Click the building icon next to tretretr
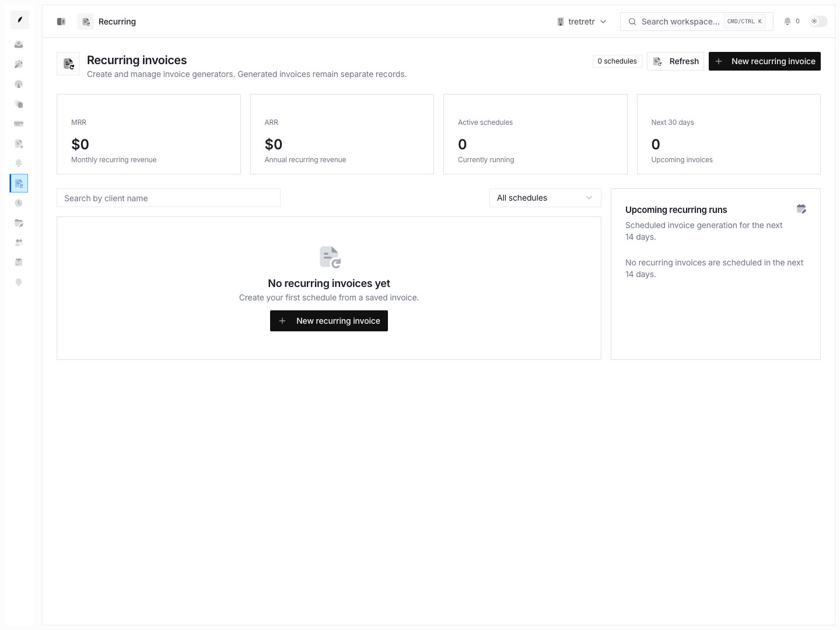This screenshot has height=630, width=840. (561, 22)
